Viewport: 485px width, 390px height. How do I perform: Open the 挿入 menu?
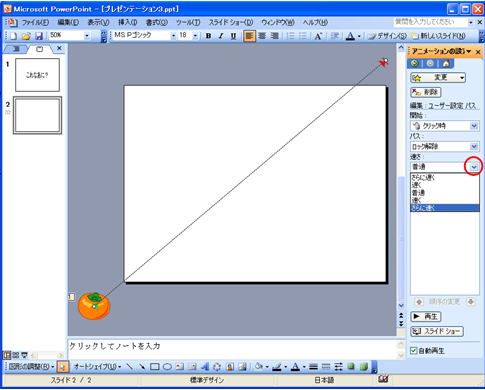(128, 22)
